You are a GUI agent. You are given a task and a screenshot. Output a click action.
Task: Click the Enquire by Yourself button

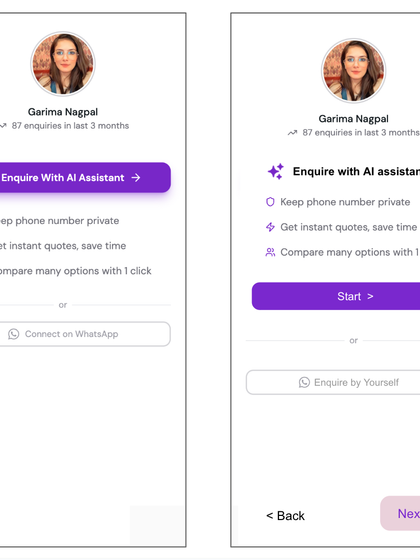[333, 382]
